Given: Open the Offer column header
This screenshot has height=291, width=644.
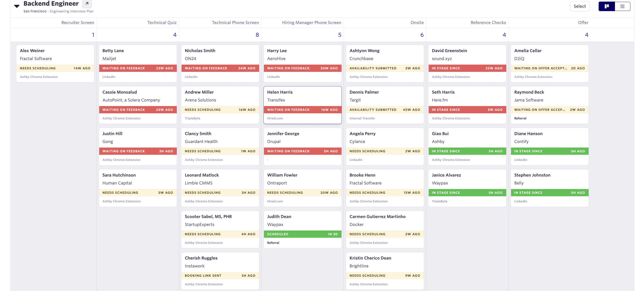Looking at the screenshot, I should point(583,22).
